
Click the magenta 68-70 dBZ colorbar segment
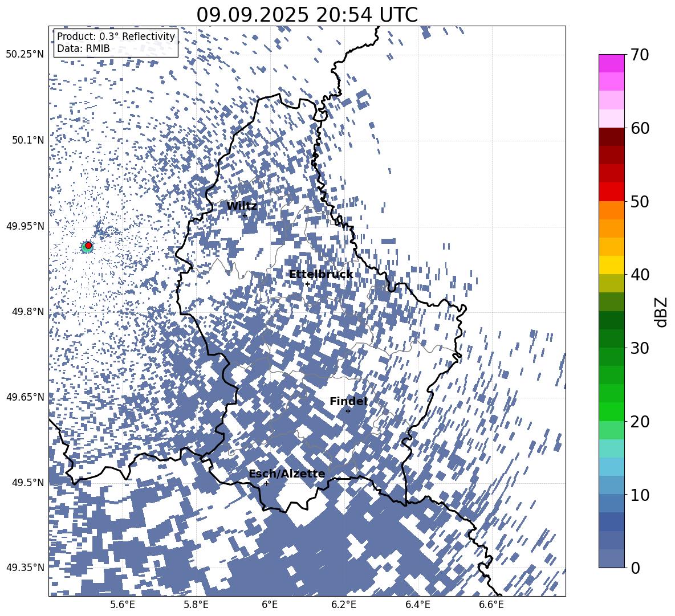pyautogui.click(x=611, y=64)
